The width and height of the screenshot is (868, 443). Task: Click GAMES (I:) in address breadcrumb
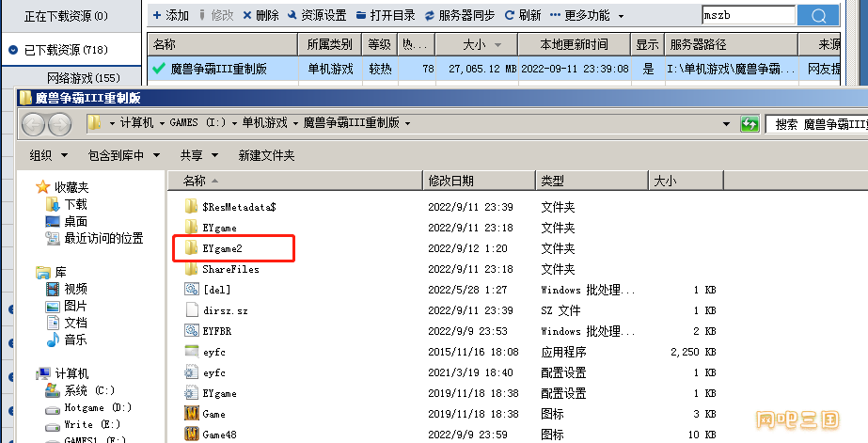(197, 123)
